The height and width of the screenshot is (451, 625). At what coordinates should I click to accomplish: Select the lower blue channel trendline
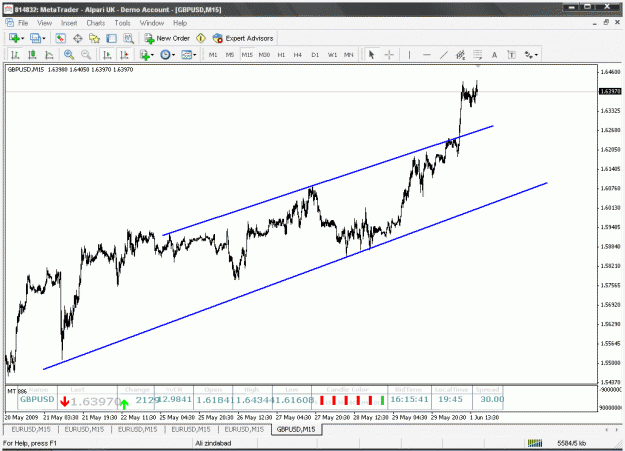coord(295,276)
